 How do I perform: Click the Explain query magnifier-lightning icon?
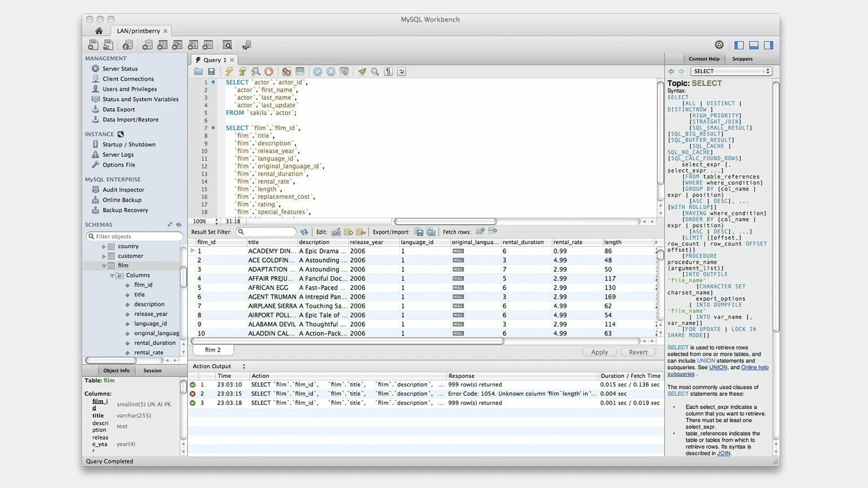coord(255,72)
